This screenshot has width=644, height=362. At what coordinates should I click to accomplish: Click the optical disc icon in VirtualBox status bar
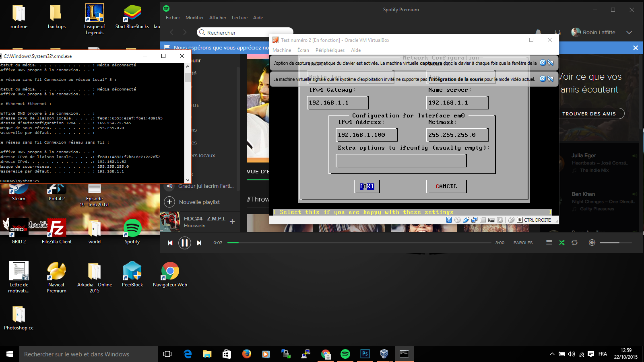(x=458, y=220)
